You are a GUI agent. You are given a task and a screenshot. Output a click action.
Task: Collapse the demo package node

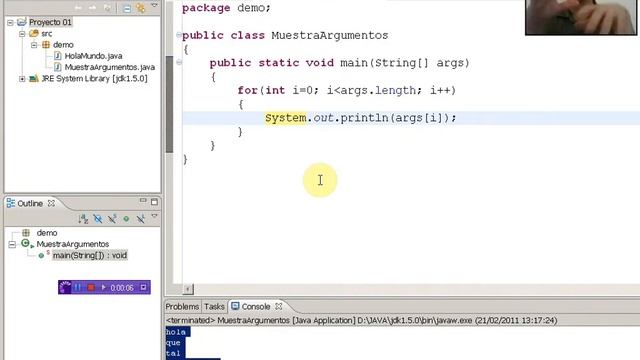tap(34, 45)
